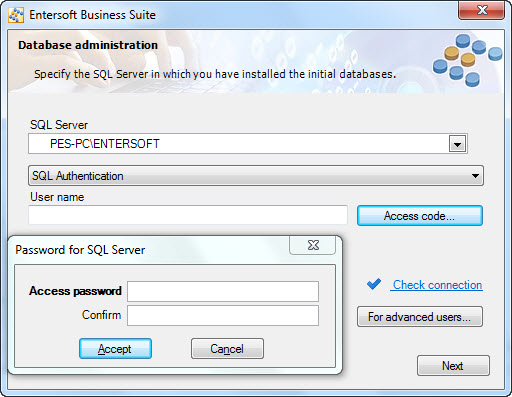This screenshot has height=397, width=512.
Task: Cancel the Password for SQL Server dialog
Action: pos(227,349)
